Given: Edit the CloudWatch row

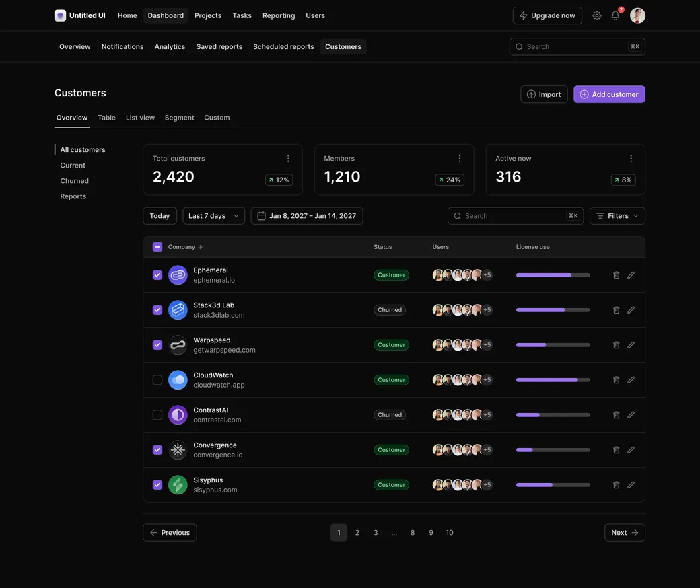Looking at the screenshot, I should [631, 380].
